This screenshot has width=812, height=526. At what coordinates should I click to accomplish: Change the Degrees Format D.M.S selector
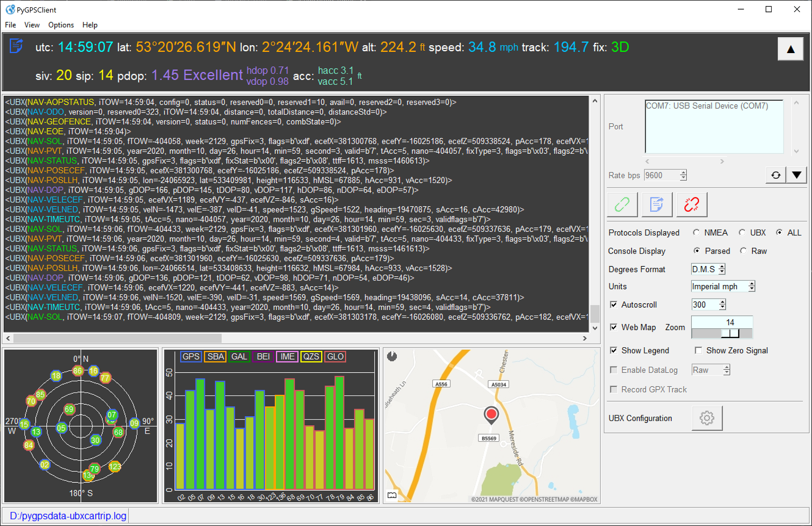tap(722, 269)
